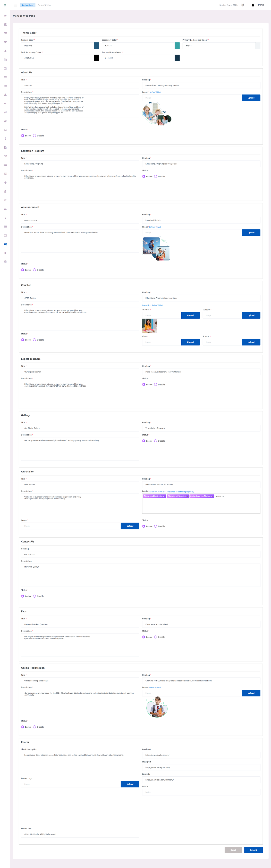Viewport: 271px width, 868px height.
Task: Open the dollar sign fees sidebar icon
Action: [x=5, y=139]
